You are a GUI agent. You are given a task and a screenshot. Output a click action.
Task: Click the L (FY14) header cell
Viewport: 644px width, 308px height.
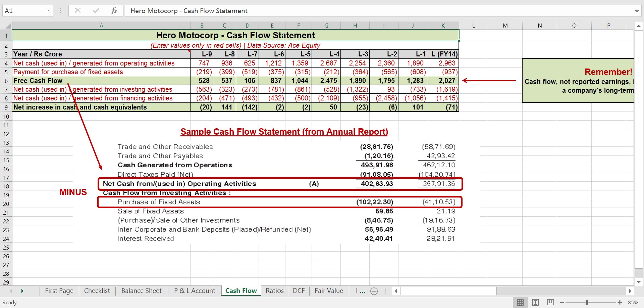coord(443,54)
